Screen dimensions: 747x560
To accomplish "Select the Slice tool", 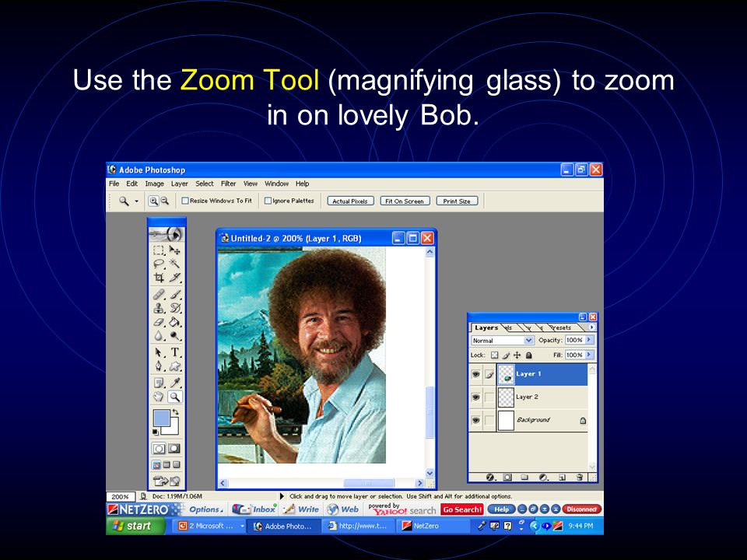I will click(x=175, y=277).
